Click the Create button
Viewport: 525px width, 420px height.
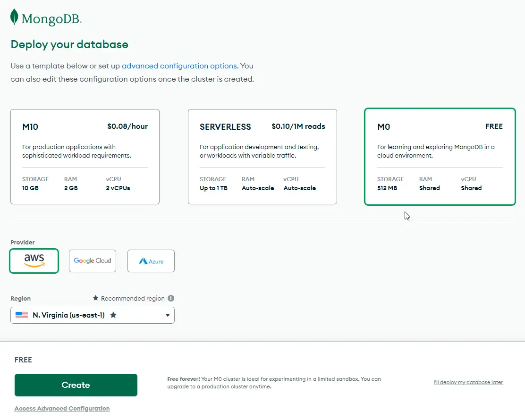[76, 385]
